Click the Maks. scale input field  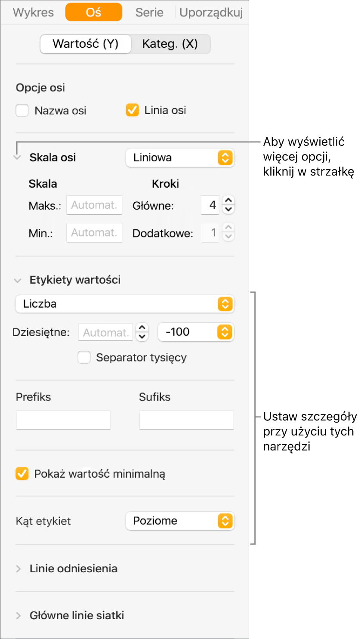pos(94,205)
